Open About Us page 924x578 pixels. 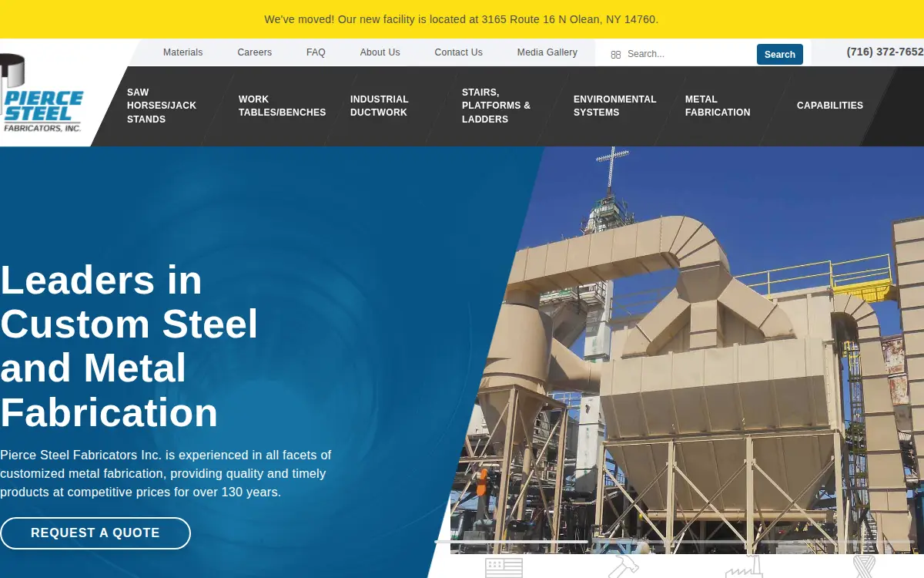[380, 52]
